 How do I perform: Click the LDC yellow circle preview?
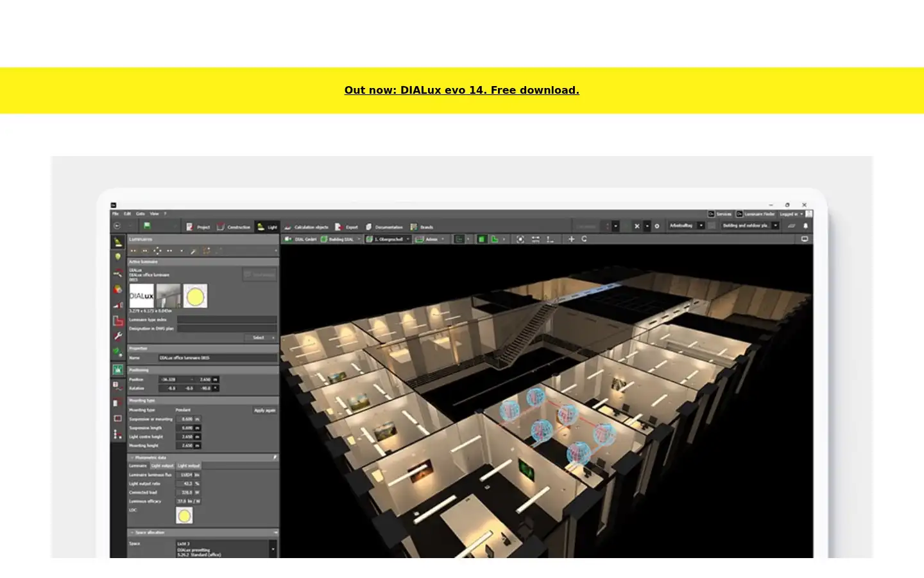[184, 516]
